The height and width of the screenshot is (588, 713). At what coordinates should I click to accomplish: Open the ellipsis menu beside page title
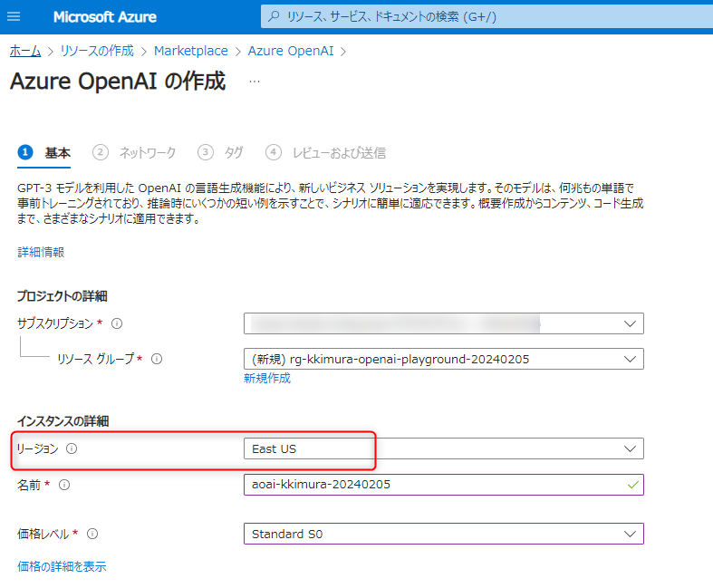tap(255, 82)
